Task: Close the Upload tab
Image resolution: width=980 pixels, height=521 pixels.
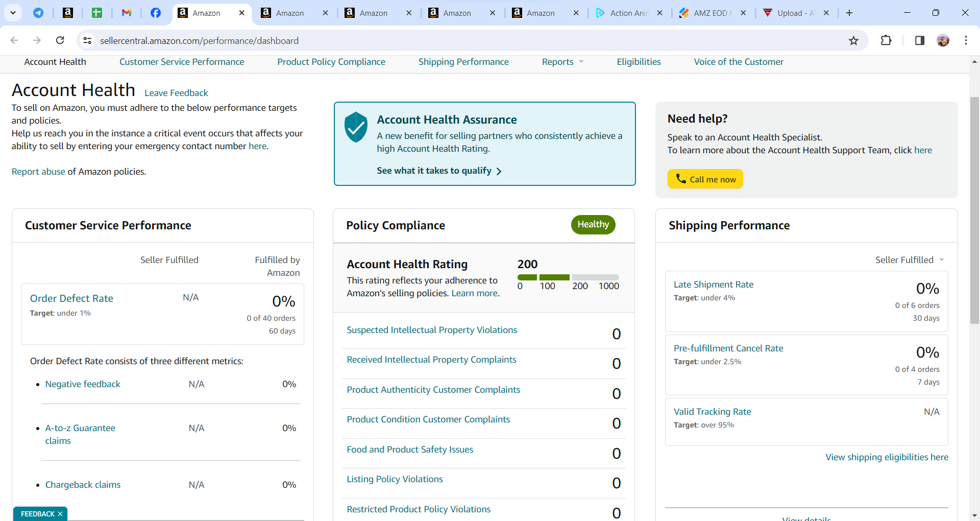Action: pyautogui.click(x=826, y=13)
